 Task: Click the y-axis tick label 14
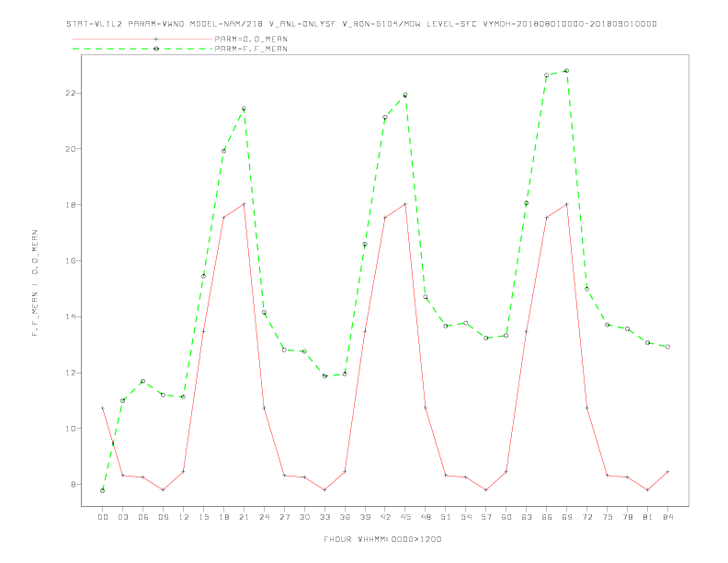click(70, 316)
